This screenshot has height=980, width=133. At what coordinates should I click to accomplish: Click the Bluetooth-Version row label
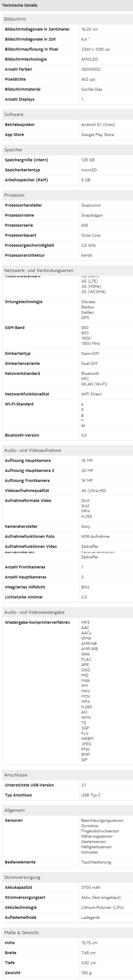tap(22, 435)
